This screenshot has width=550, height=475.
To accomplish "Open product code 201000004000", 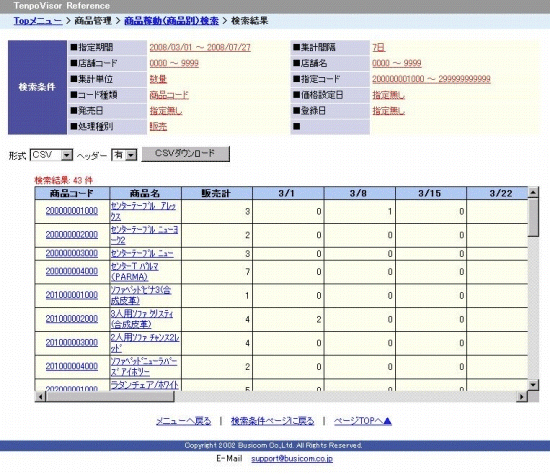I will 72,366.
